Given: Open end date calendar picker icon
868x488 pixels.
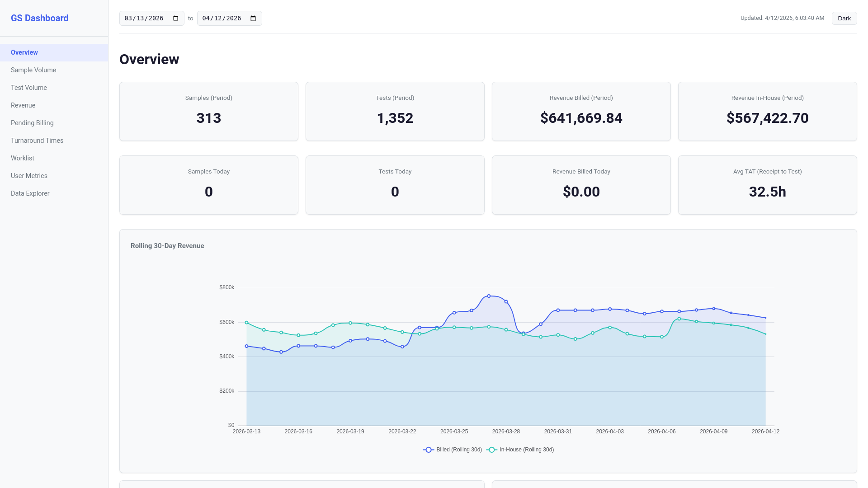Looking at the screenshot, I should (253, 19).
